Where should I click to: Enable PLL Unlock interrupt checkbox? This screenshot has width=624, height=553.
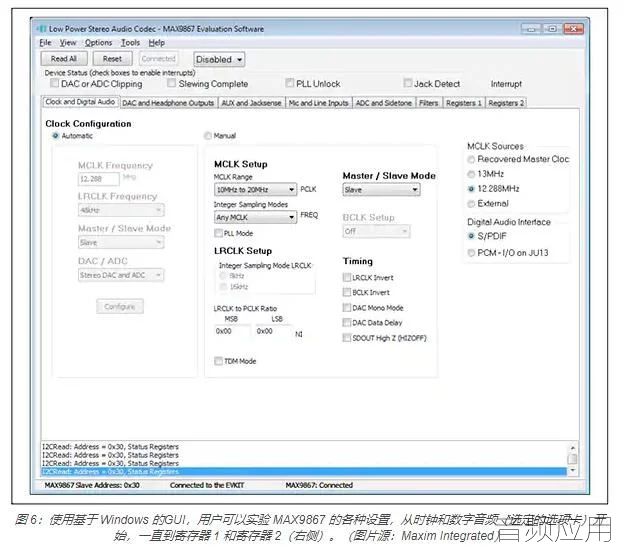(290, 83)
